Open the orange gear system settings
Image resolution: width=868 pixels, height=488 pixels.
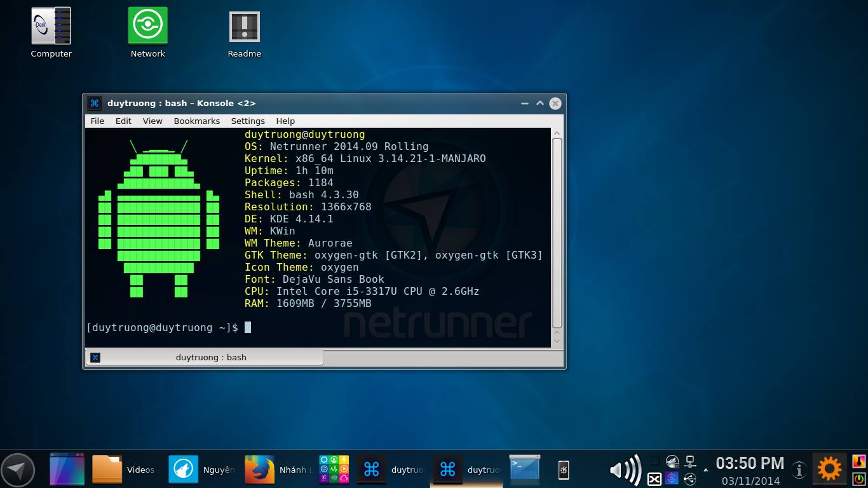829,470
